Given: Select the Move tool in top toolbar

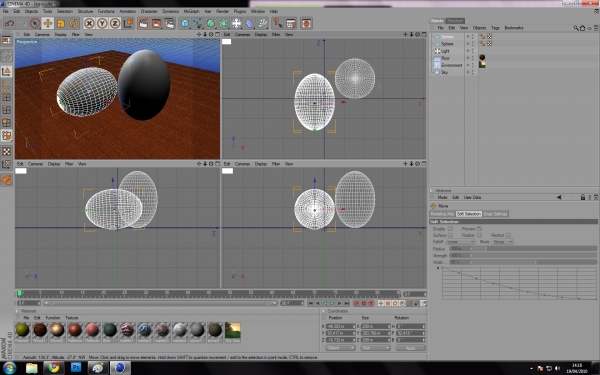Looking at the screenshot, I should tap(48, 23).
